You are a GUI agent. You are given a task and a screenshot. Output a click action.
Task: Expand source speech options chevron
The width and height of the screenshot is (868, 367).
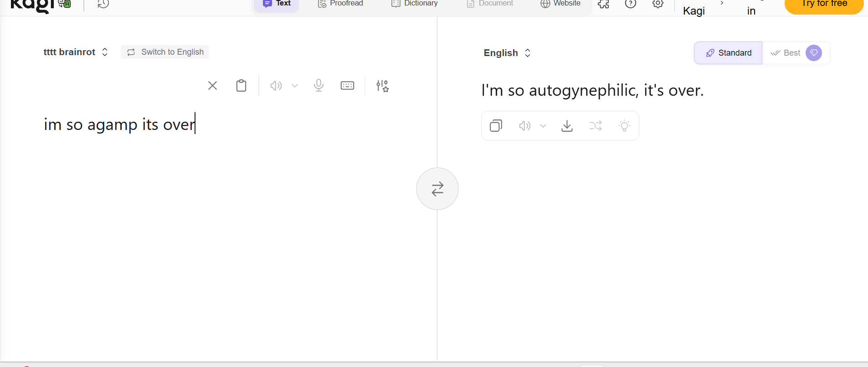tap(295, 86)
